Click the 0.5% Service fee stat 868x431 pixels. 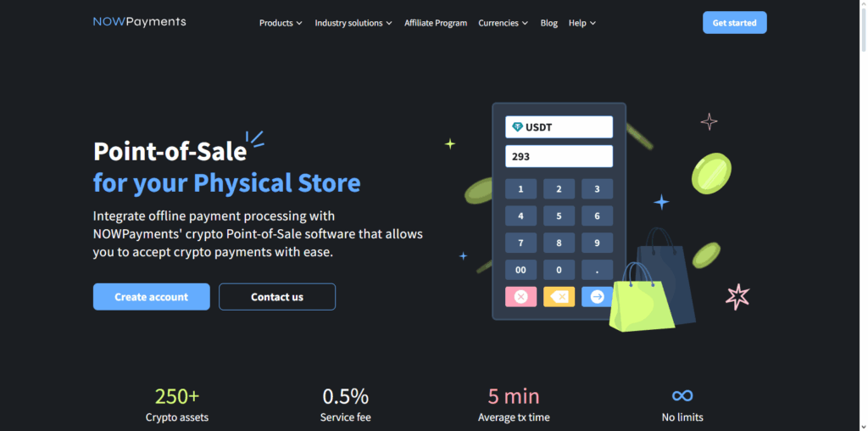click(346, 405)
